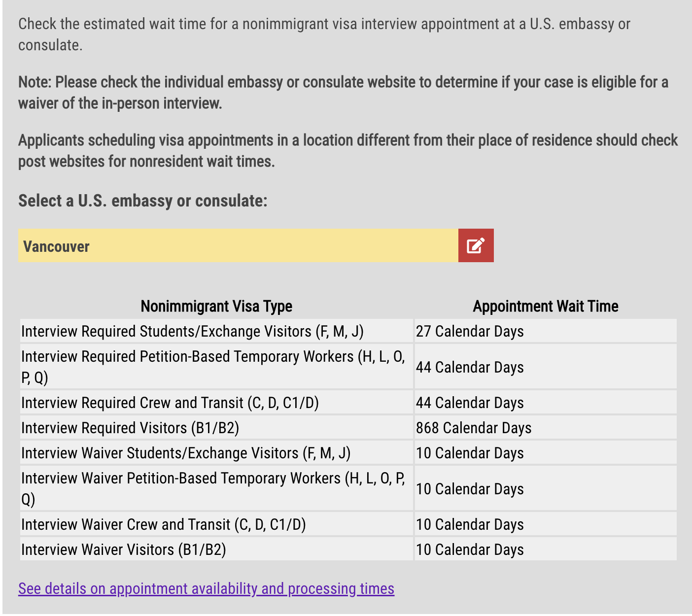This screenshot has height=616, width=692.
Task: Click Interview Waiver Petition-Based Temporary Workers row
Action: (348, 488)
